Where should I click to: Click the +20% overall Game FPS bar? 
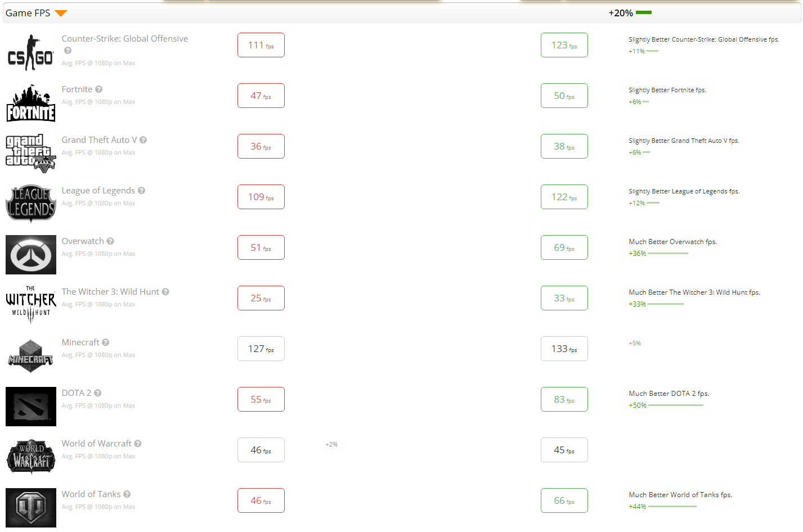[644, 12]
